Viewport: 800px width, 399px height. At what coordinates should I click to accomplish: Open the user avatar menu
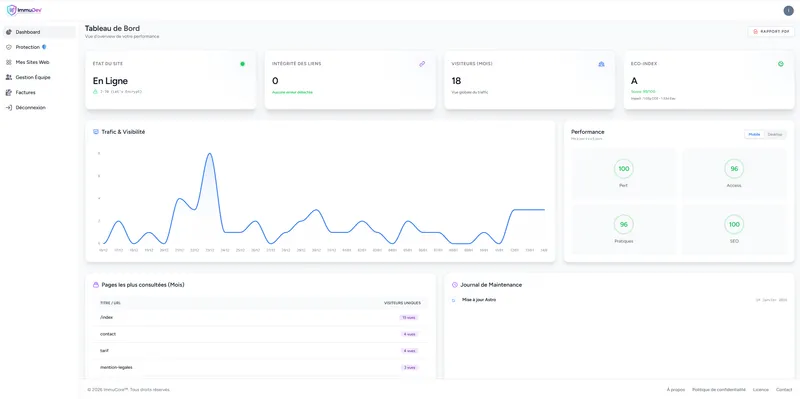click(788, 11)
